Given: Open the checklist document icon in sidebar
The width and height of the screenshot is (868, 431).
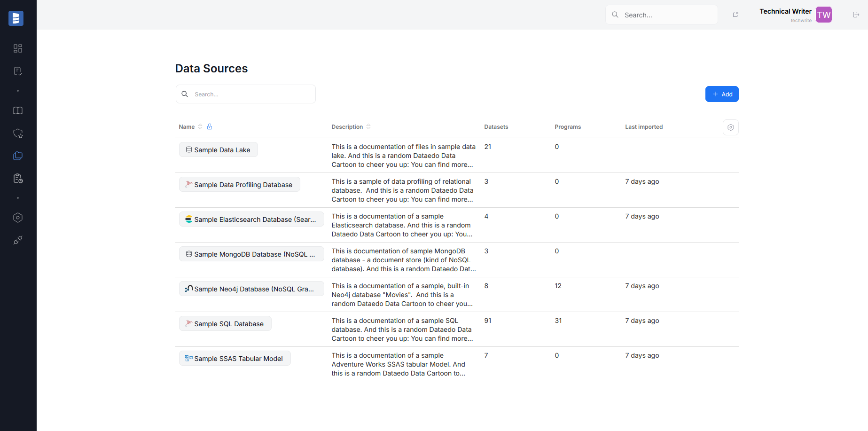Looking at the screenshot, I should 18,71.
